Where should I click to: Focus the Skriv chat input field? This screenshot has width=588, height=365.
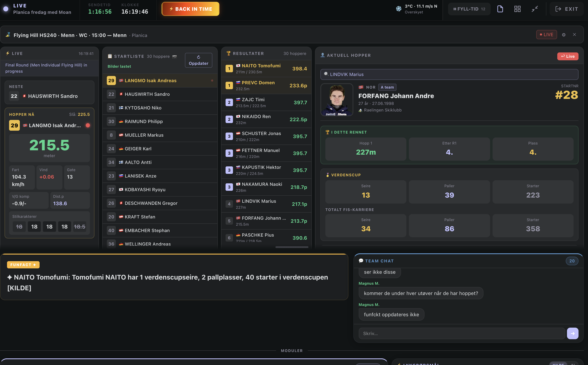462,333
